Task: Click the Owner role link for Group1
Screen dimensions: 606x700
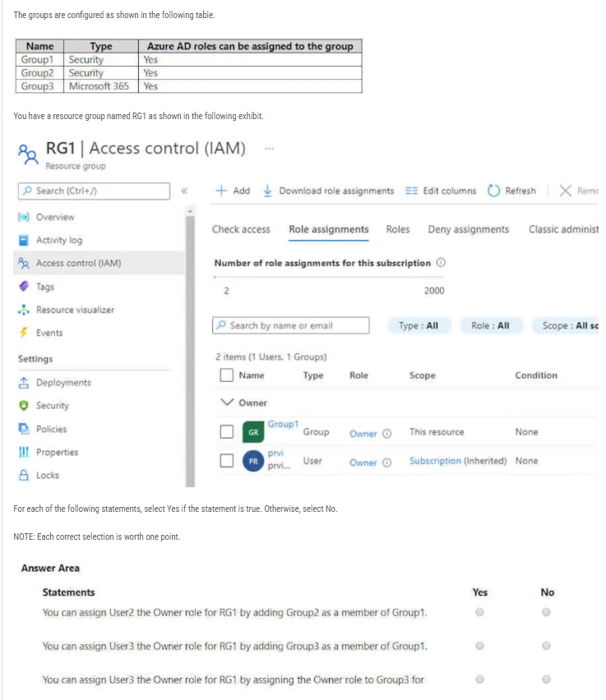Action: [x=363, y=434]
